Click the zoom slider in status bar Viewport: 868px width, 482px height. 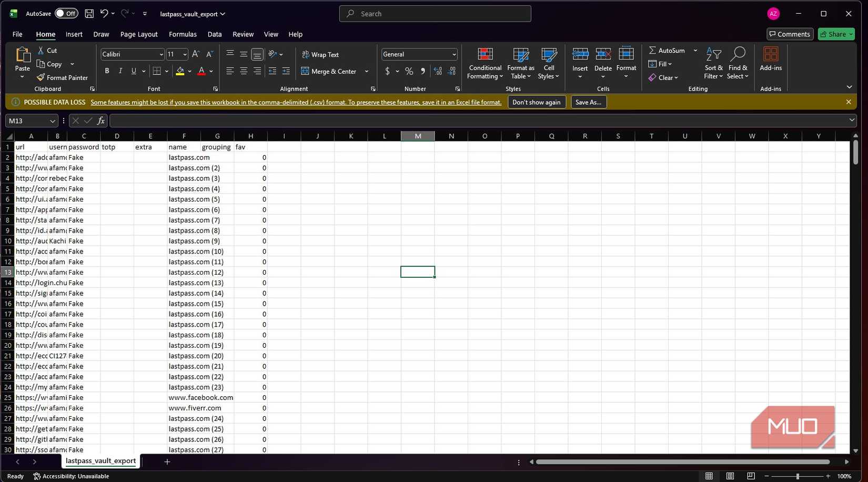pos(798,476)
